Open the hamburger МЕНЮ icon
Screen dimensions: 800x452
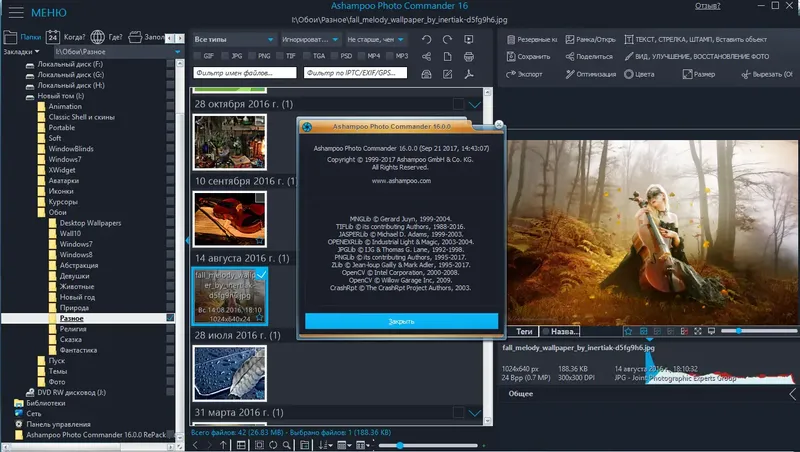click(14, 13)
